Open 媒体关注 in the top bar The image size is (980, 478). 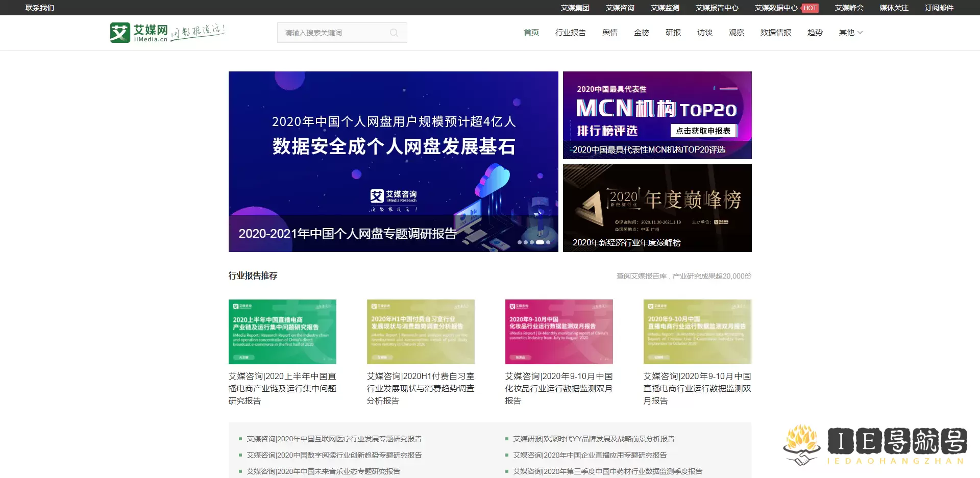(894, 8)
